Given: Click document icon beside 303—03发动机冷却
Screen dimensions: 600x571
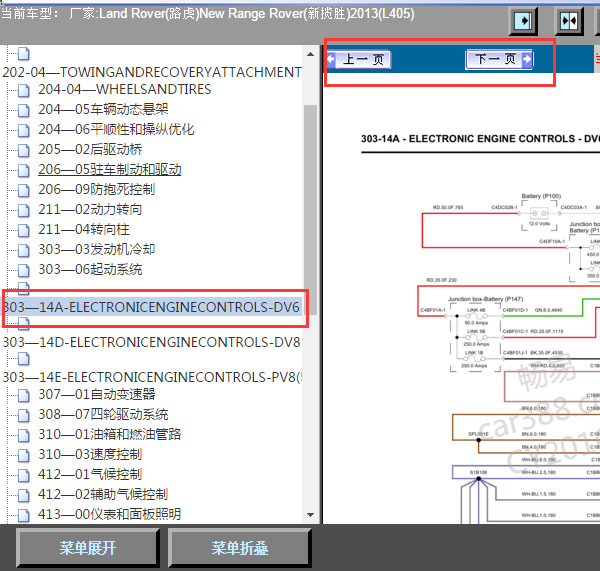Looking at the screenshot, I should click(x=24, y=250).
